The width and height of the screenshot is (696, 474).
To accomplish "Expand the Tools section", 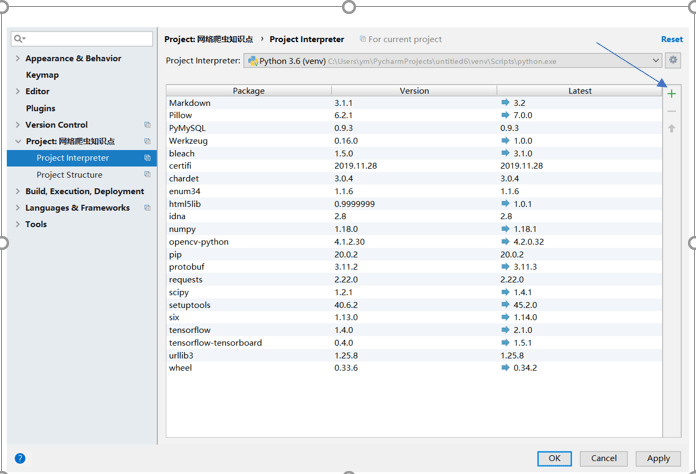I will click(x=18, y=224).
